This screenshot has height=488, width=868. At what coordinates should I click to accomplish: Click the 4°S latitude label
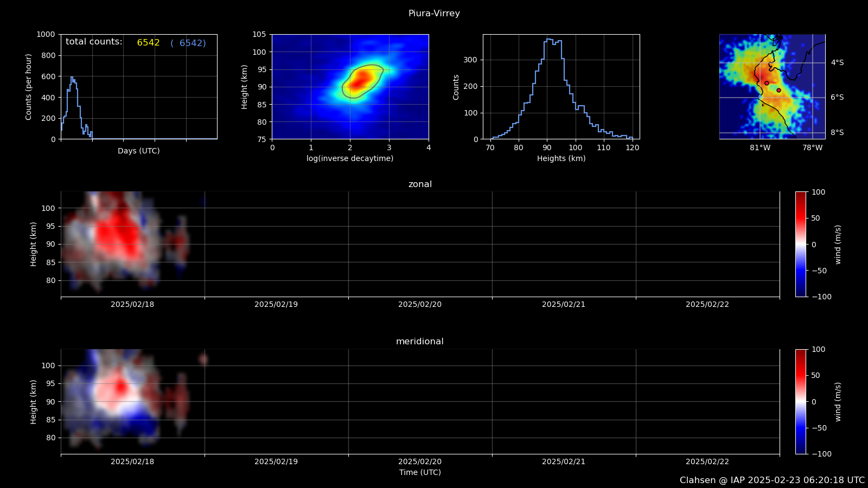tap(837, 63)
